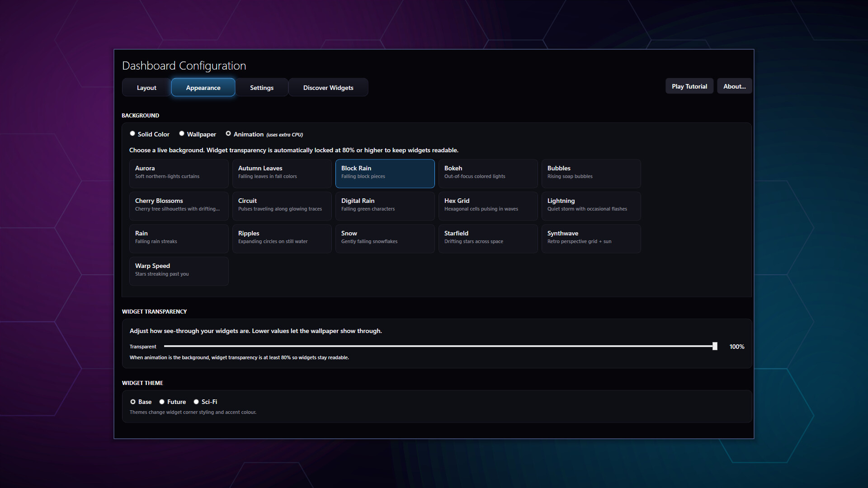This screenshot has height=488, width=868.
Task: Select the Appearance tab
Action: coord(203,88)
